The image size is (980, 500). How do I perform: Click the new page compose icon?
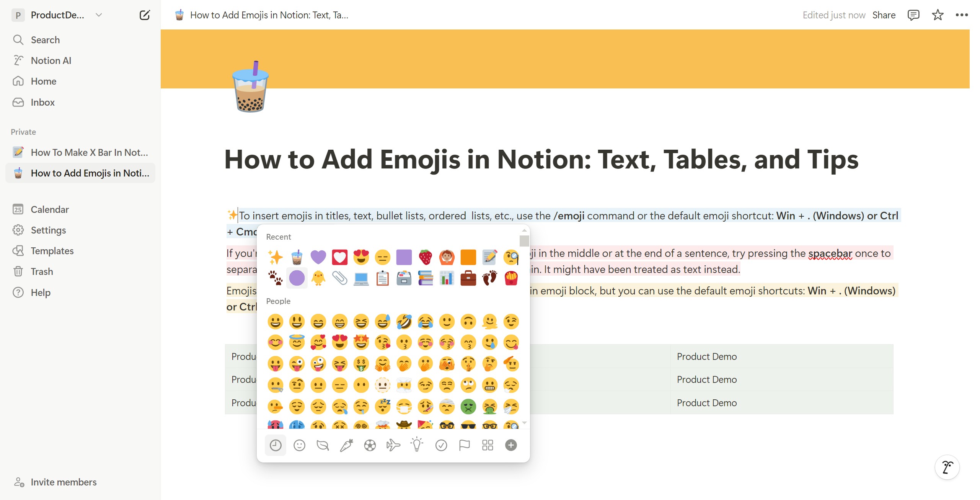tap(145, 15)
